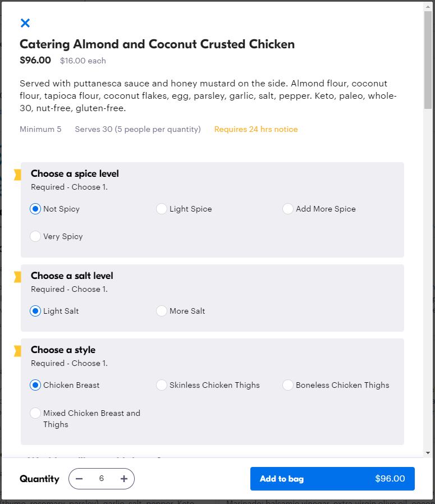Choose More Salt option
The width and height of the screenshot is (435, 504).
tap(162, 311)
